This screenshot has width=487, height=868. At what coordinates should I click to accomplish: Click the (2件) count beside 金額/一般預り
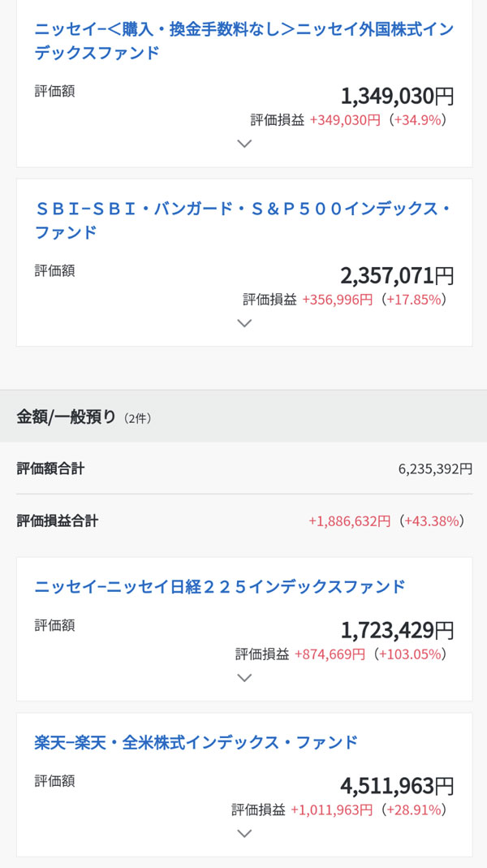click(x=137, y=419)
